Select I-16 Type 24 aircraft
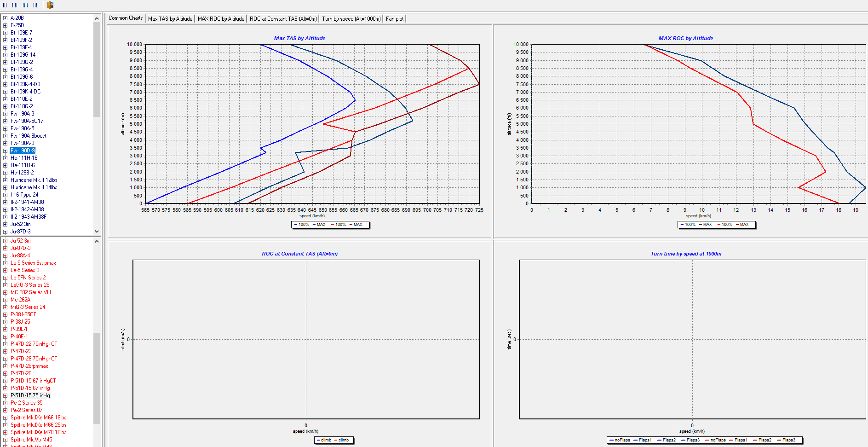The image size is (868, 447). 24,195
